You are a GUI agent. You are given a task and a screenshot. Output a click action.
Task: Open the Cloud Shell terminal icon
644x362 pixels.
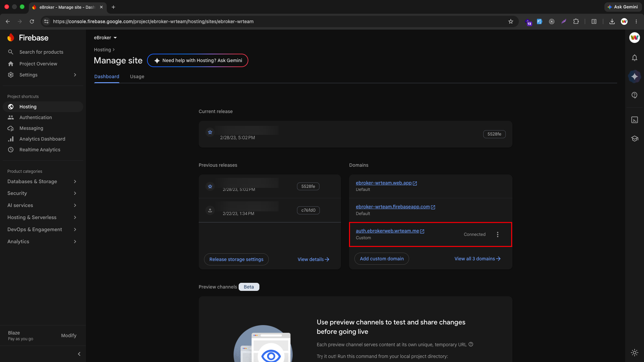coord(634,120)
